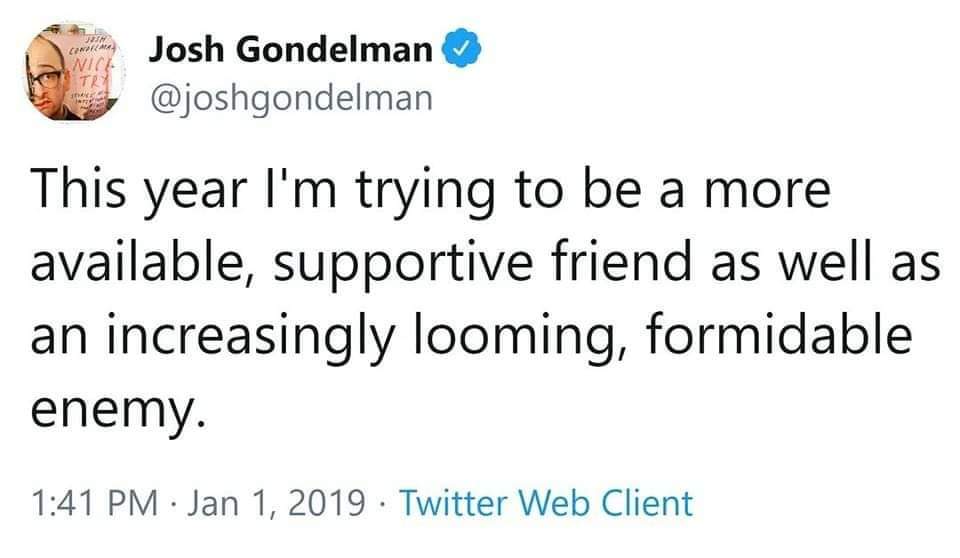Click the word "increasingly" in the tweet
This screenshot has height=558, width=960.
(x=254, y=335)
